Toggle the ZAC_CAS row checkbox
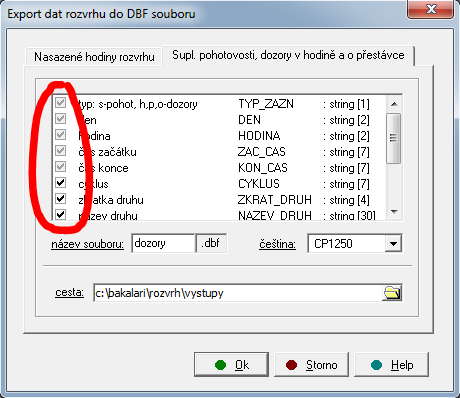 tap(60, 151)
